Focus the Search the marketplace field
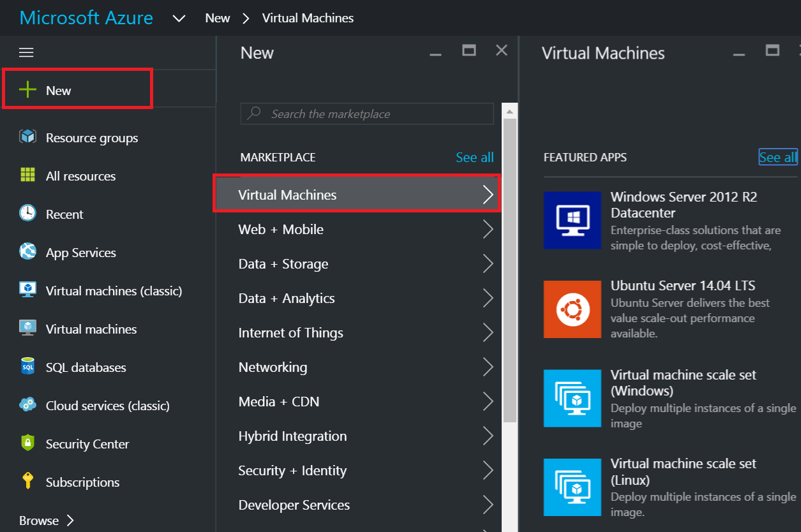The height and width of the screenshot is (532, 801). point(367,114)
